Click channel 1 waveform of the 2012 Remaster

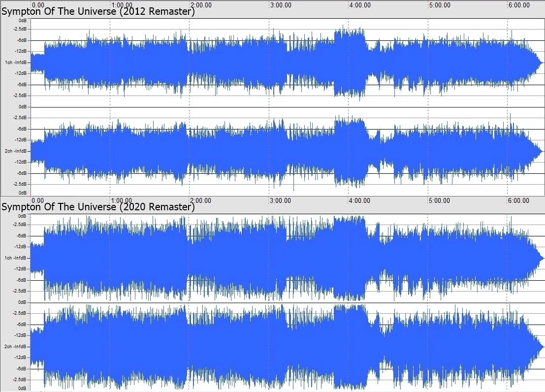[x=287, y=63]
